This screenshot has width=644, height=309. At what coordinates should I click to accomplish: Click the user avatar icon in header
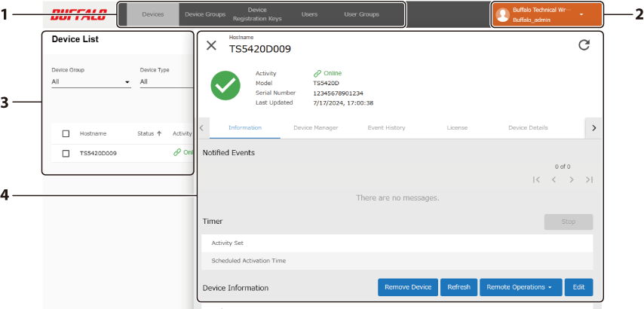[502, 15]
